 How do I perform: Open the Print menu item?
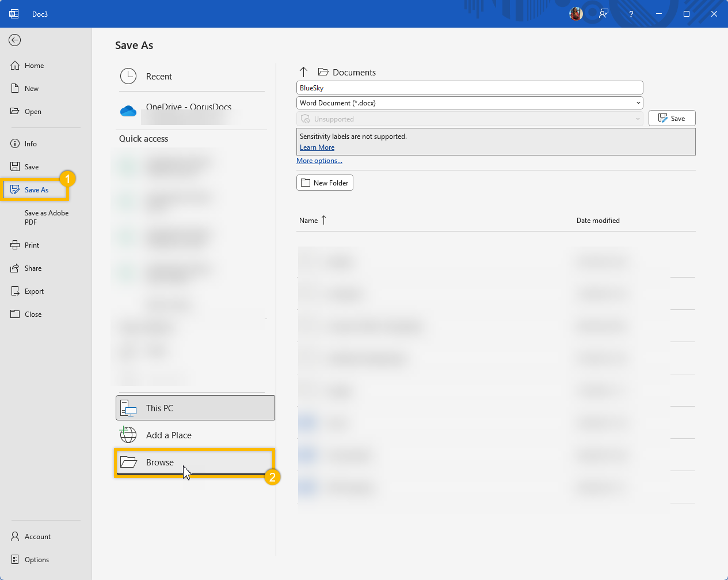point(32,245)
